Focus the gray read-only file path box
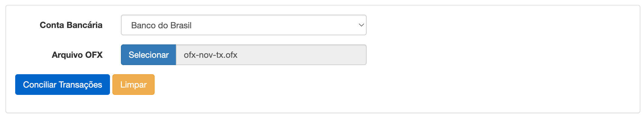This screenshot has width=644, height=118. [271, 55]
